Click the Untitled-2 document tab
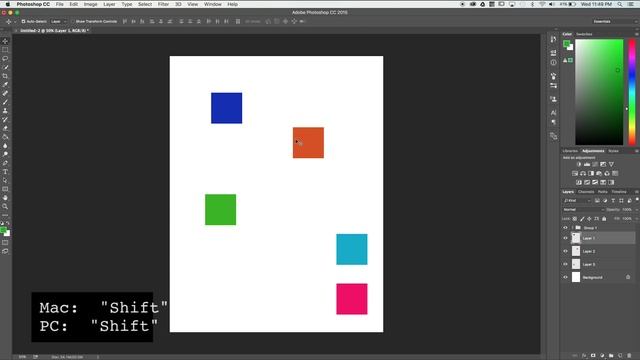Image resolution: width=640 pixels, height=360 pixels. (54, 31)
